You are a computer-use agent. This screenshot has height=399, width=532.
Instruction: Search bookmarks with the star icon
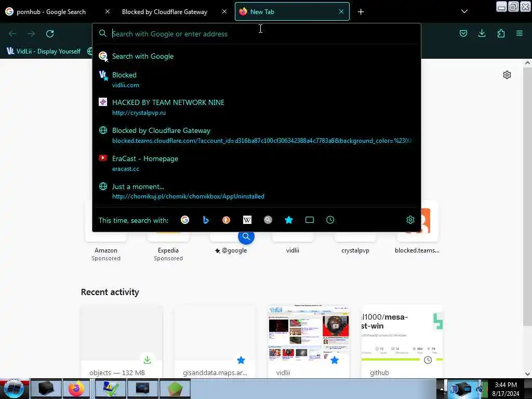(289, 220)
